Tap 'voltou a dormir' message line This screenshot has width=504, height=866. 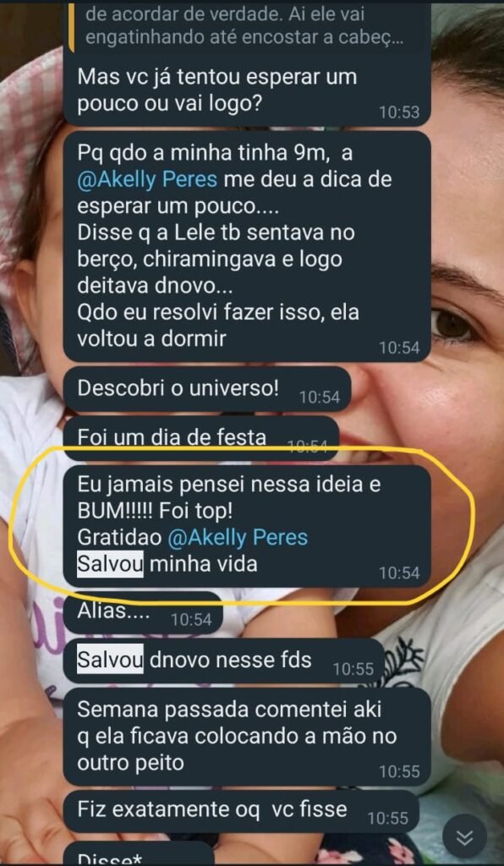click(152, 339)
